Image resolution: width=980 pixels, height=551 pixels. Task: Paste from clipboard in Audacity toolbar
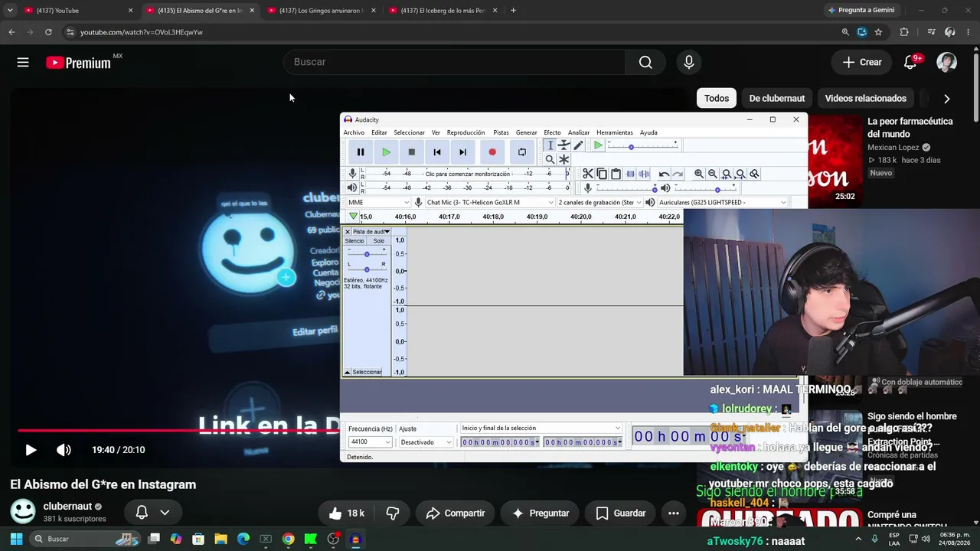click(x=616, y=174)
